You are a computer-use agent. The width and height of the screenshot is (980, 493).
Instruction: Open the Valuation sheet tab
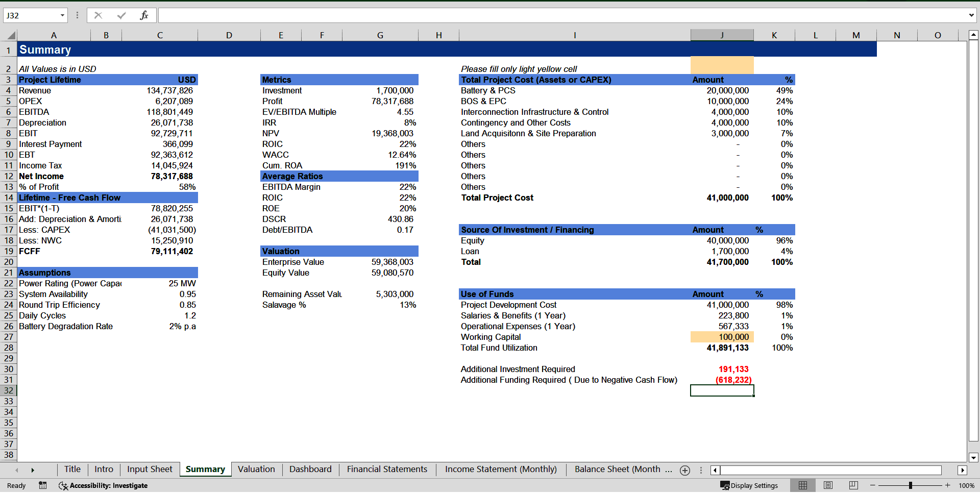[256, 470]
